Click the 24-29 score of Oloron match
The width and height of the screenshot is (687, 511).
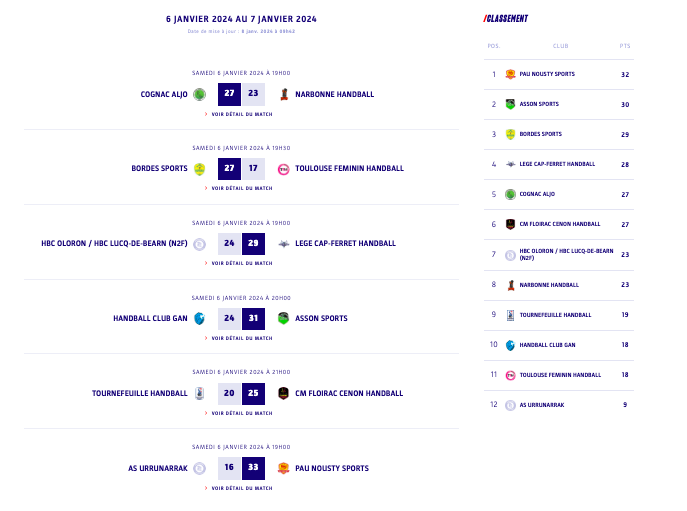(x=241, y=243)
